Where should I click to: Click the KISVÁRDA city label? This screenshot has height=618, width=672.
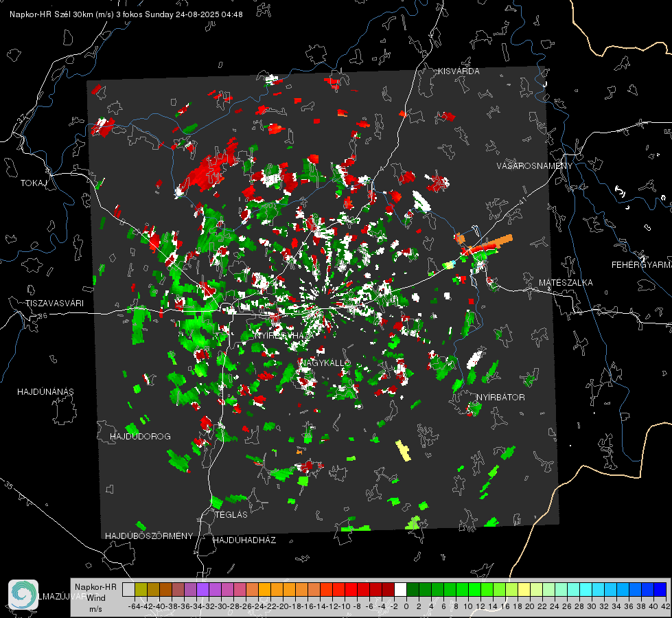pos(459,71)
